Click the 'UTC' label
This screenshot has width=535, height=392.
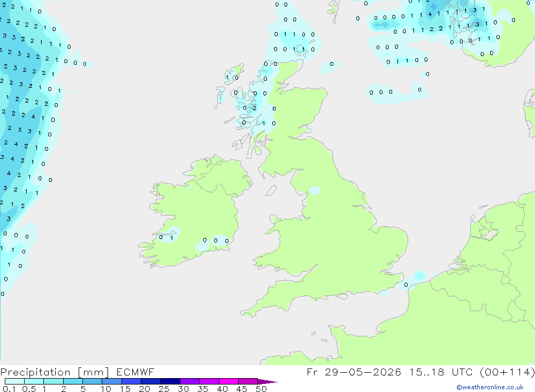click(462, 372)
